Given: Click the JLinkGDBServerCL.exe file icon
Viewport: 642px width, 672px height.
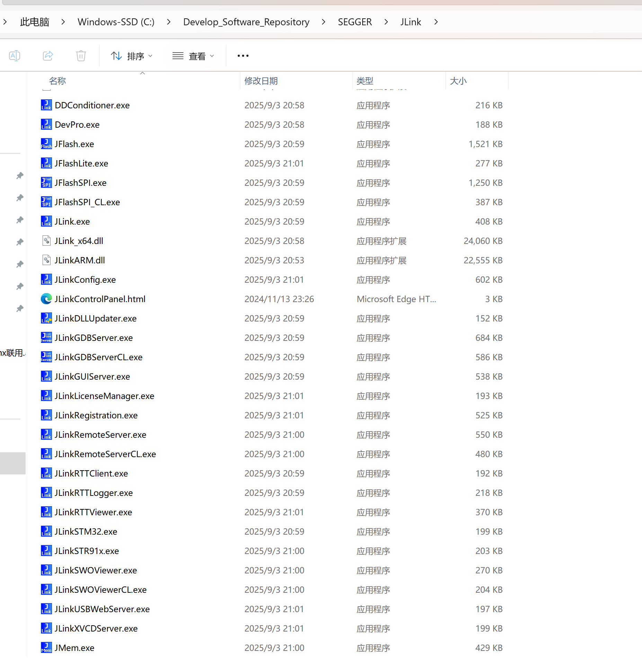Looking at the screenshot, I should coord(46,357).
